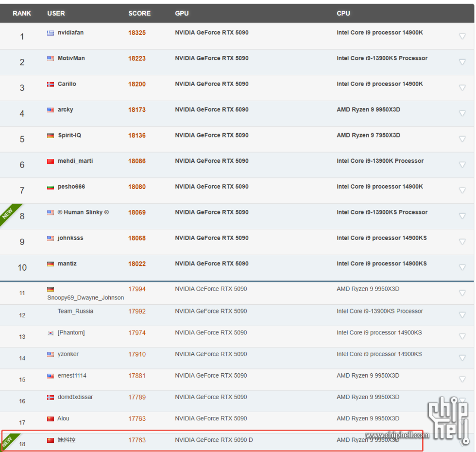This screenshot has height=452, width=476.
Task: Open score 18325 result
Action: (137, 33)
